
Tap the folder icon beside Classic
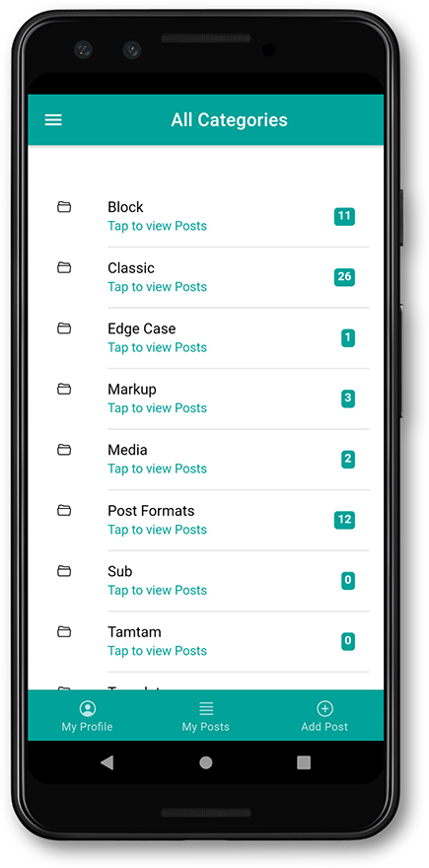(x=64, y=268)
